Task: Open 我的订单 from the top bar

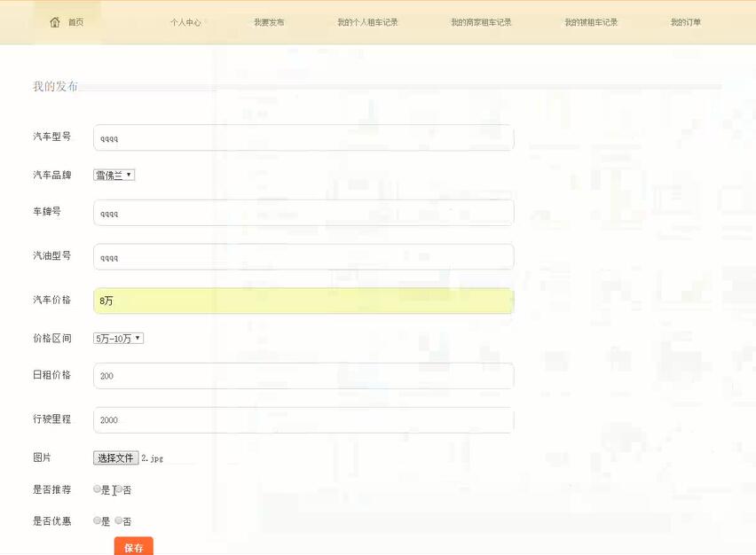Action: (685, 22)
